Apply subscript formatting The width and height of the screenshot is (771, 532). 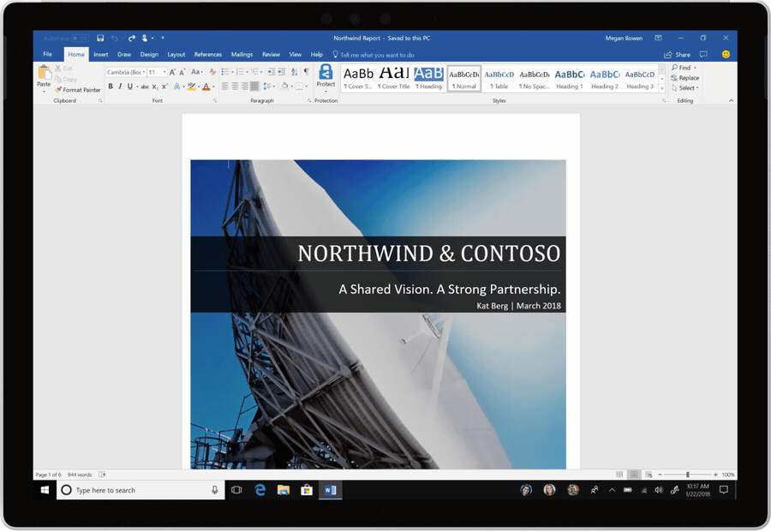(x=155, y=87)
